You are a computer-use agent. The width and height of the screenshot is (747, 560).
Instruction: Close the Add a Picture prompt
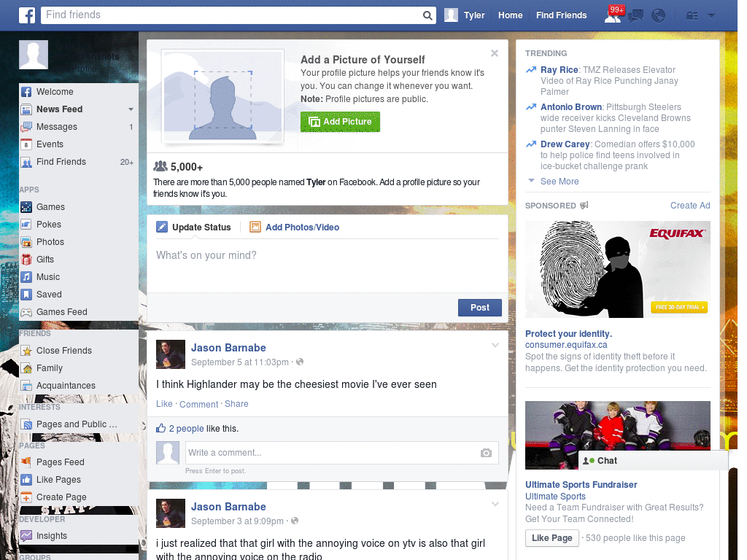click(495, 53)
